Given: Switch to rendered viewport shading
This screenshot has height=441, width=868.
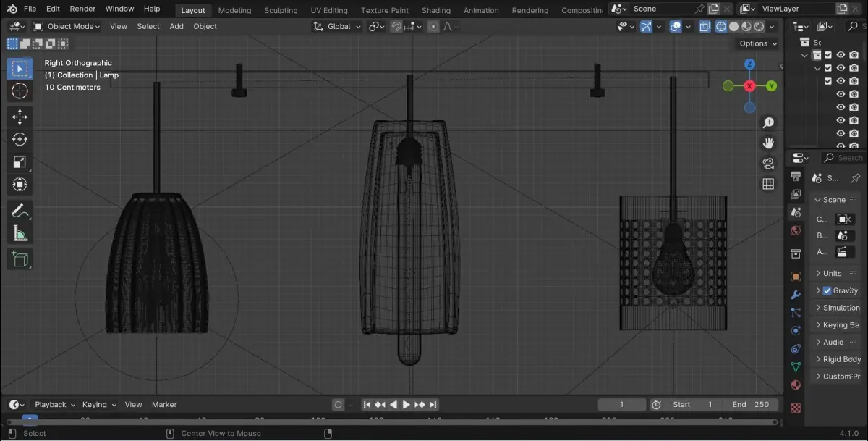Looking at the screenshot, I should pyautogui.click(x=758, y=27).
